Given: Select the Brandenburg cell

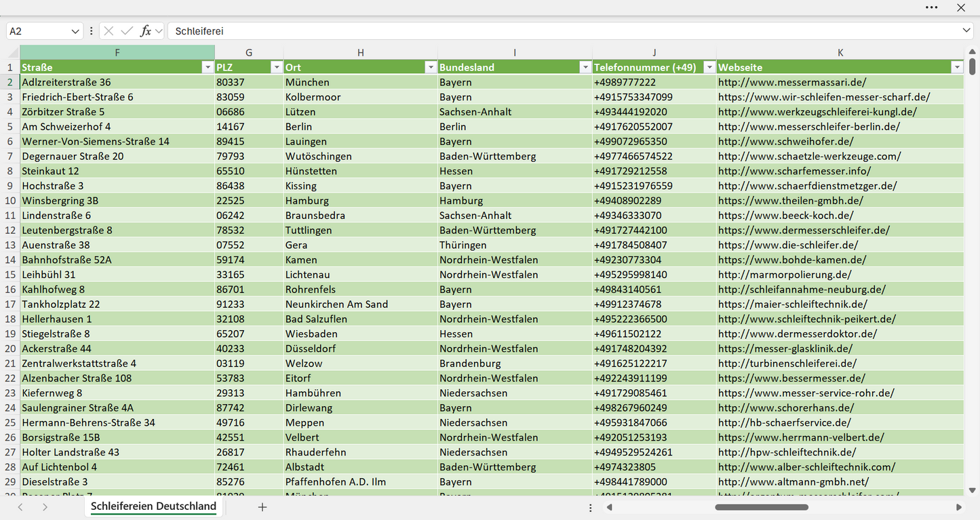Looking at the screenshot, I should click(x=515, y=363).
